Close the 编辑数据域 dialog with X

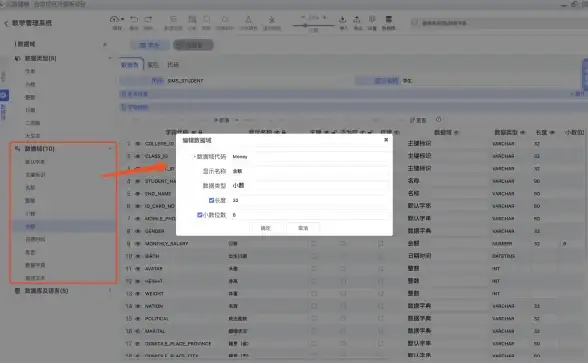coord(386,140)
